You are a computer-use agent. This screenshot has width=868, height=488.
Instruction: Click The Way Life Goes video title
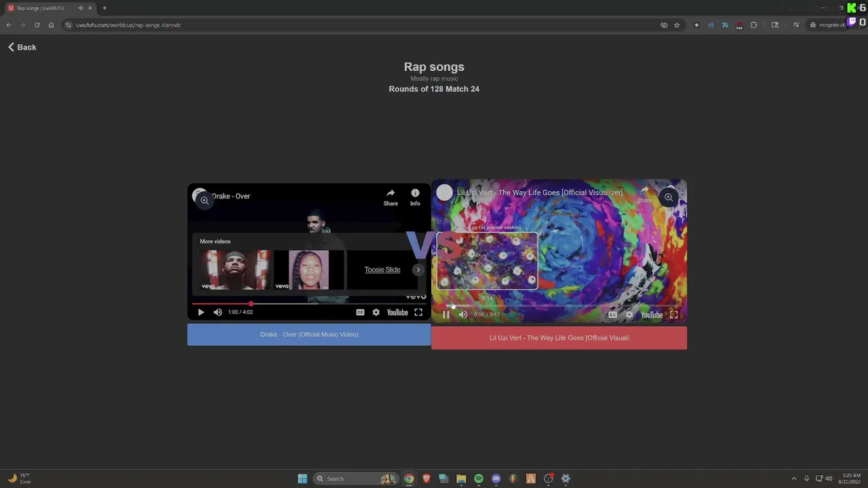tap(540, 192)
